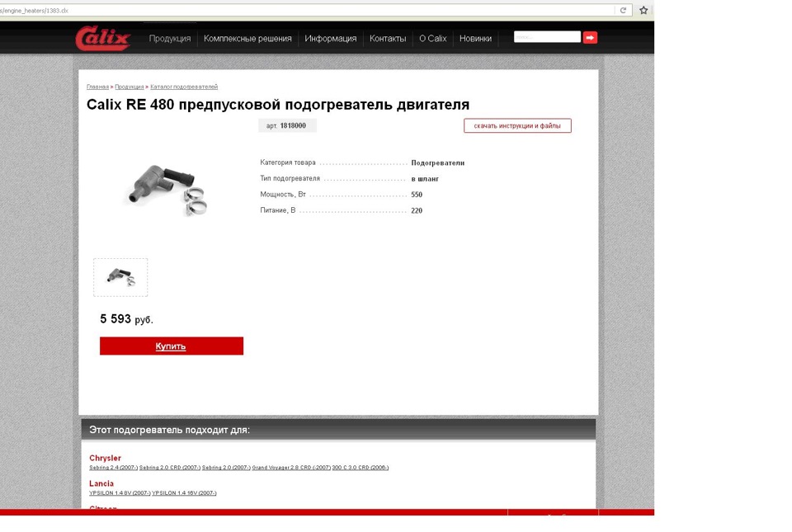Click the Lancia brand heading
This screenshot has width=792, height=532.
[101, 483]
